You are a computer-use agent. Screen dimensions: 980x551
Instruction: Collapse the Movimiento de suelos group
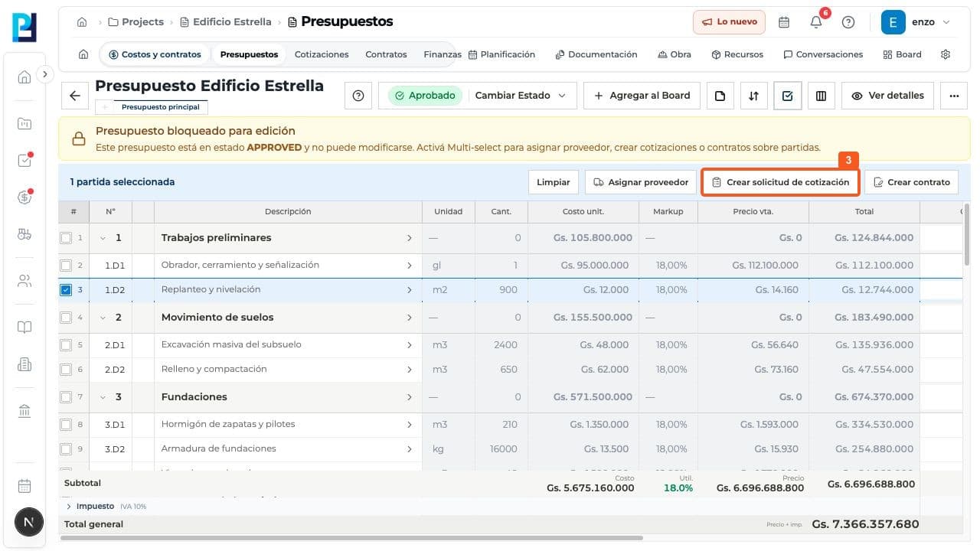coord(103,318)
